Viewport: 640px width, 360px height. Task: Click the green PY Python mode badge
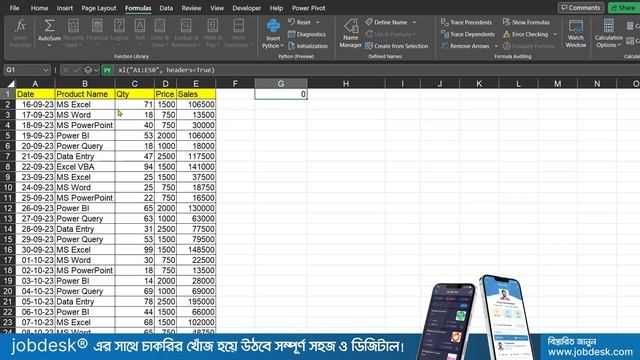[107, 70]
